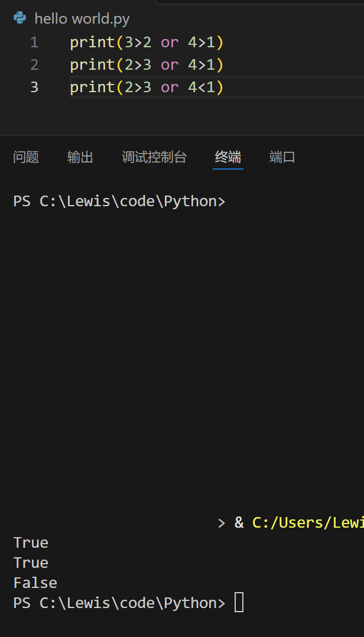Show the 调试控制台 panel tab

(154, 157)
